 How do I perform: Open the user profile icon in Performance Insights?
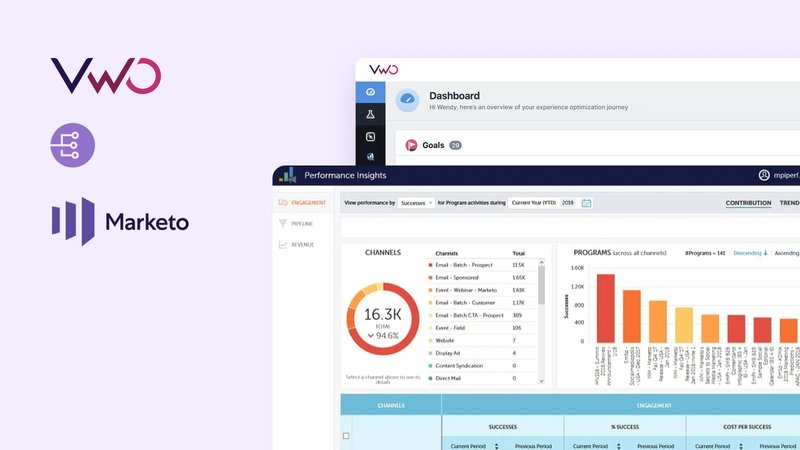(x=764, y=175)
